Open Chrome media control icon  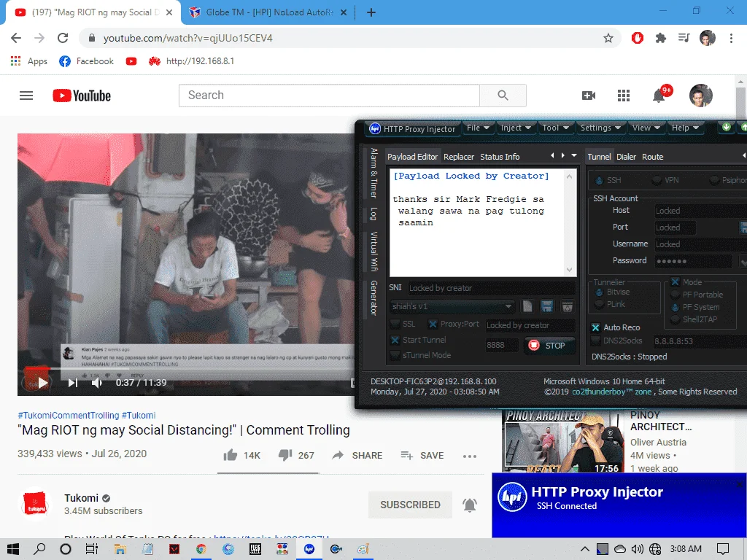[x=684, y=38]
